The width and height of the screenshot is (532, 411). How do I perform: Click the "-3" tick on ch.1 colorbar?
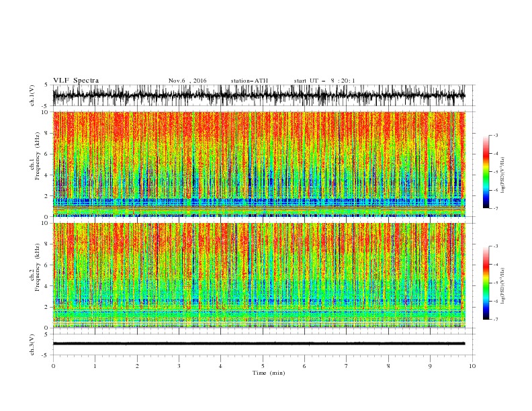[495, 135]
